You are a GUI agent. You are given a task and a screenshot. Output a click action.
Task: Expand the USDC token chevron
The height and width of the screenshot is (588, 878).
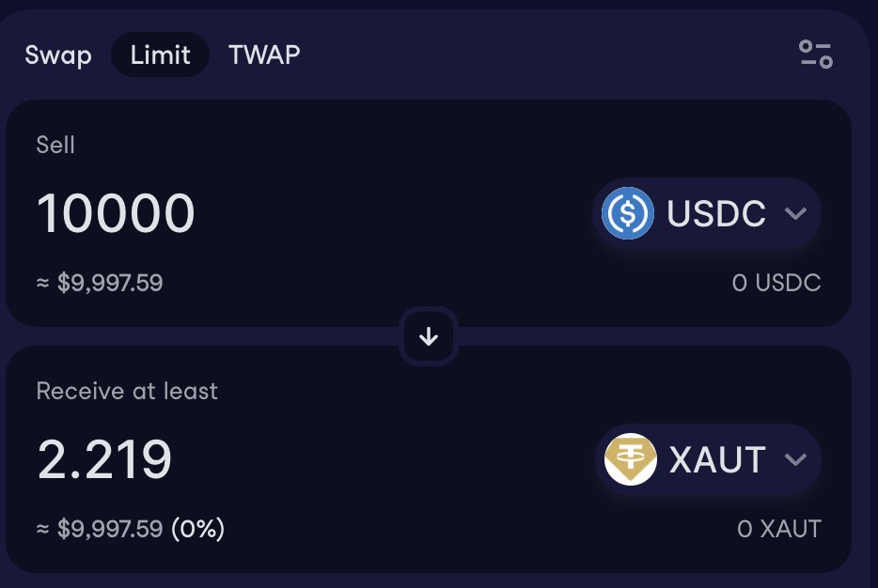(x=795, y=213)
